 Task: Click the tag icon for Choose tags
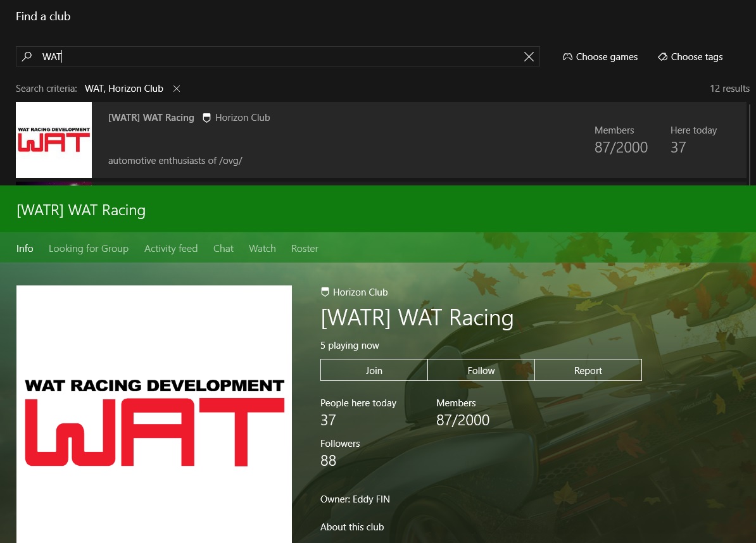pyautogui.click(x=662, y=57)
